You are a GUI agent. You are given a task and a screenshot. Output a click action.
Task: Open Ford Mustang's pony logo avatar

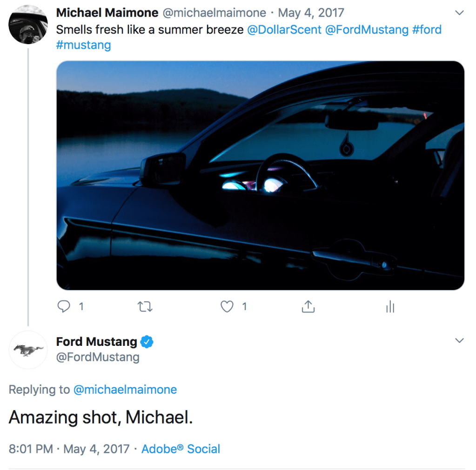coord(28,350)
